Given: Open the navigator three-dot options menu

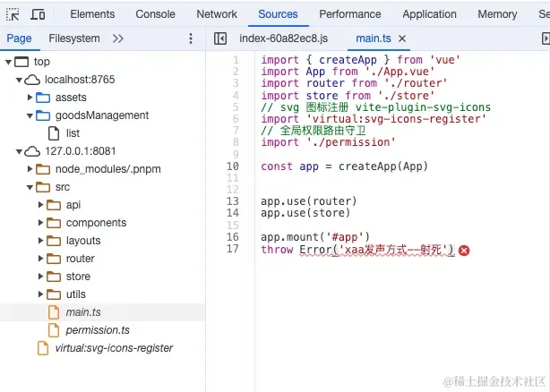Looking at the screenshot, I should pos(191,38).
